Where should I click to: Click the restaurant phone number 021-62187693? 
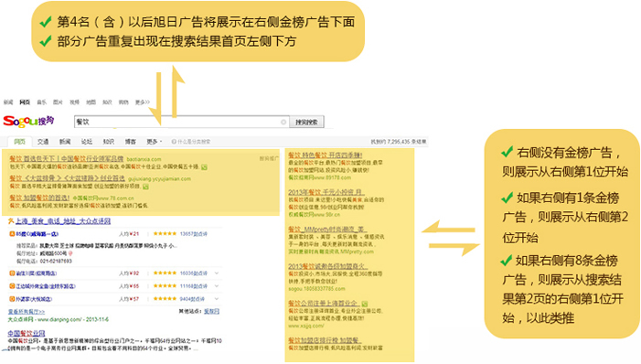(x=56, y=261)
